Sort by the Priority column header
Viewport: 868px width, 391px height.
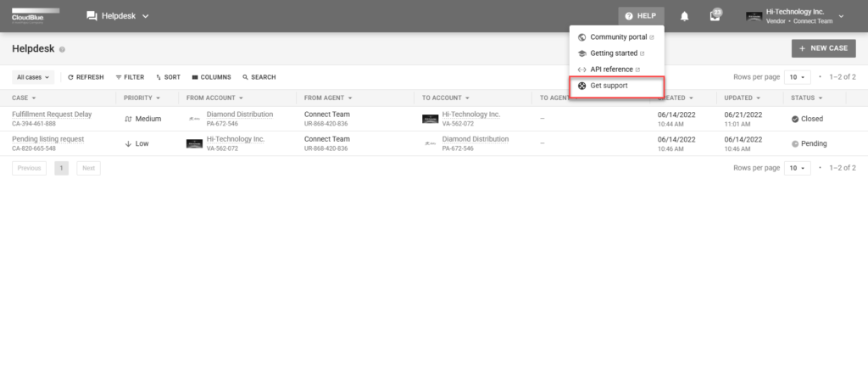[142, 98]
